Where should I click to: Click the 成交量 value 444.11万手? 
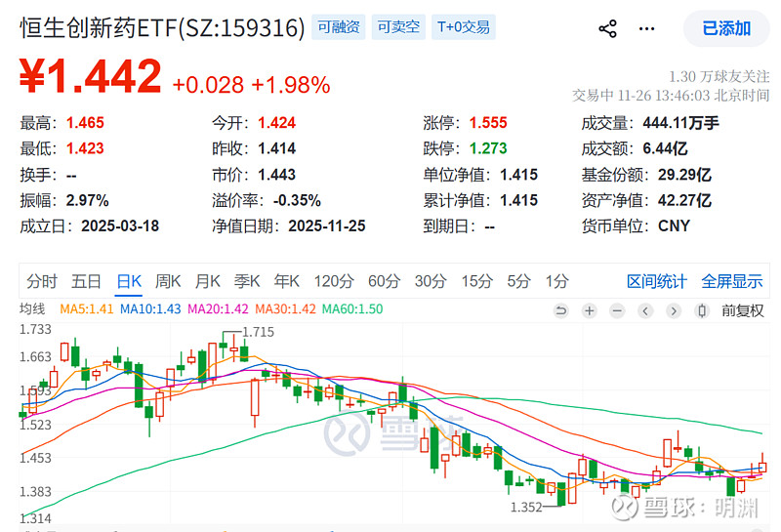point(680,123)
